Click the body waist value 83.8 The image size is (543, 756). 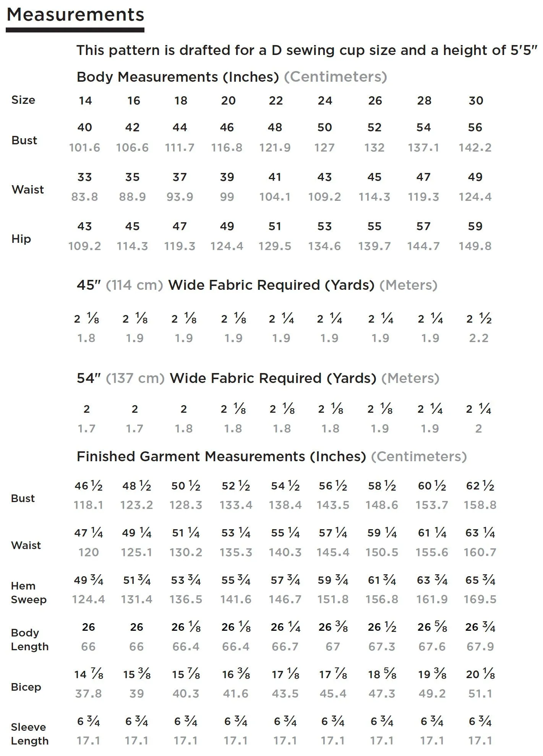(84, 197)
